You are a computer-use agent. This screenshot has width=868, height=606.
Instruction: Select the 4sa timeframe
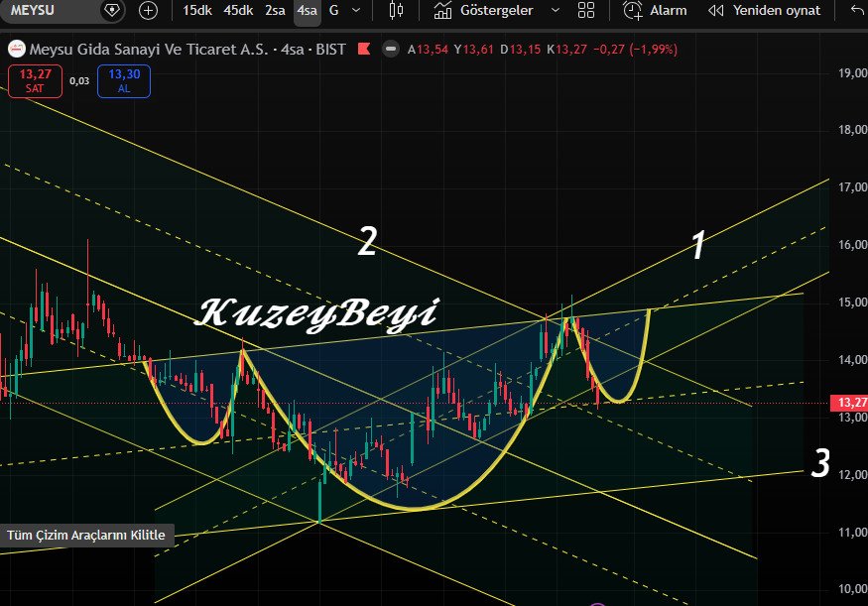click(307, 10)
